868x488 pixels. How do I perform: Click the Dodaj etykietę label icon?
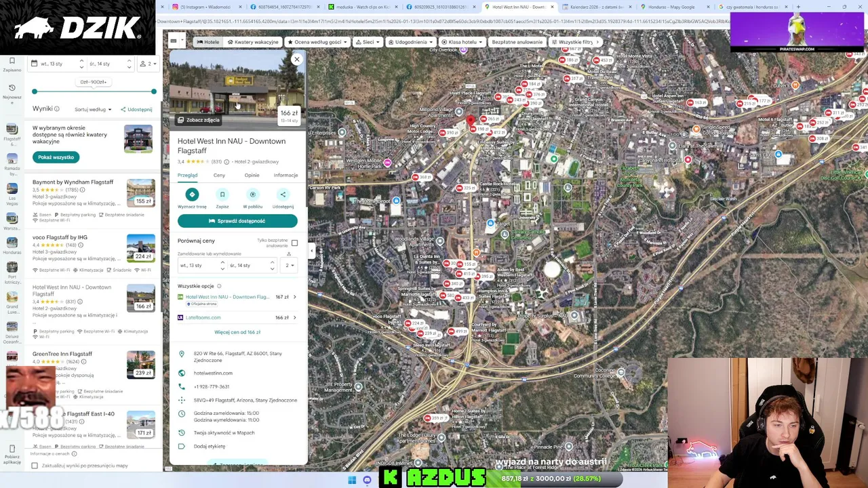181,446
